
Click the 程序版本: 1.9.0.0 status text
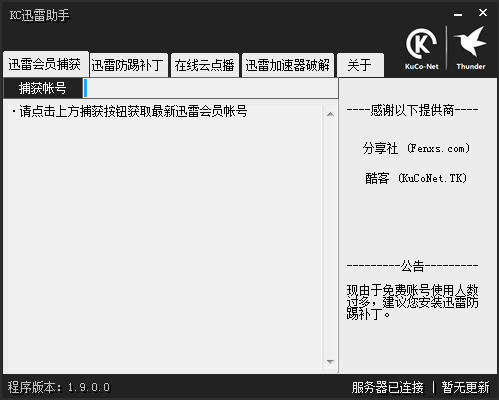point(59,387)
